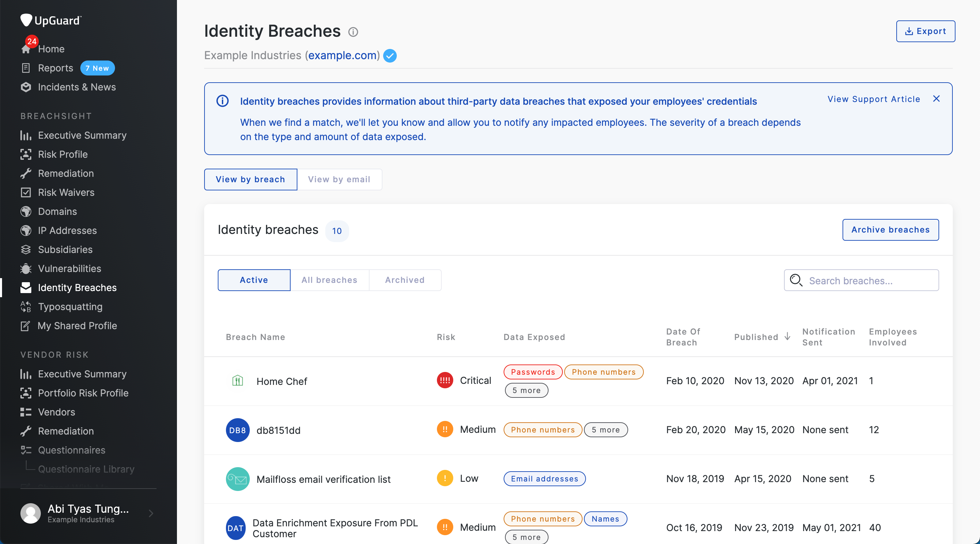Click 'db8151dd' breach name
This screenshot has width=980, height=544.
[278, 430]
